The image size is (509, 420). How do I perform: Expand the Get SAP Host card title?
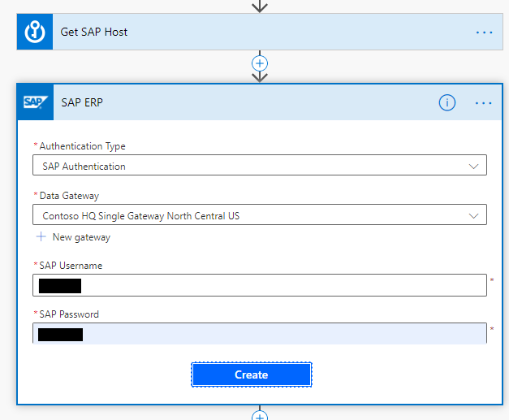[x=94, y=32]
